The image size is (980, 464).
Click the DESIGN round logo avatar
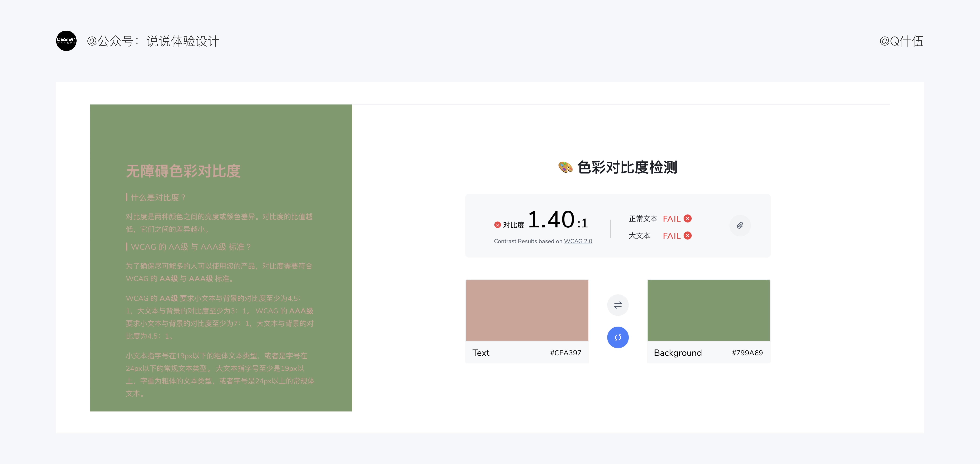(66, 41)
